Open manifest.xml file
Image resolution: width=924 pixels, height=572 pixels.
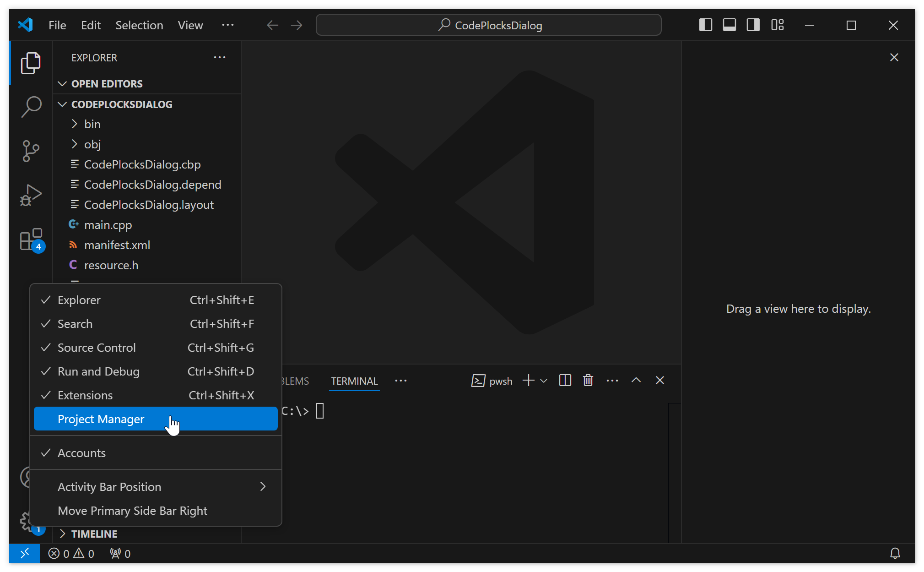pyautogui.click(x=147, y=245)
